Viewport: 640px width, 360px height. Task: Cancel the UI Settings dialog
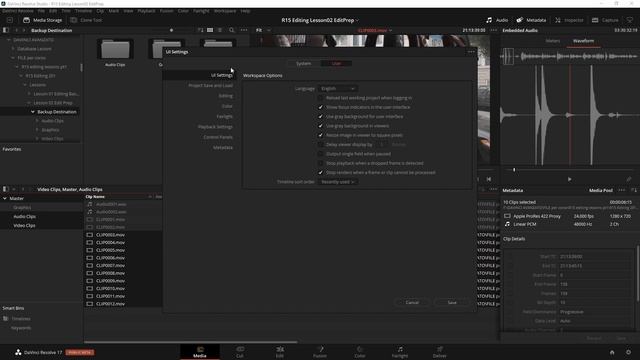[412, 302]
